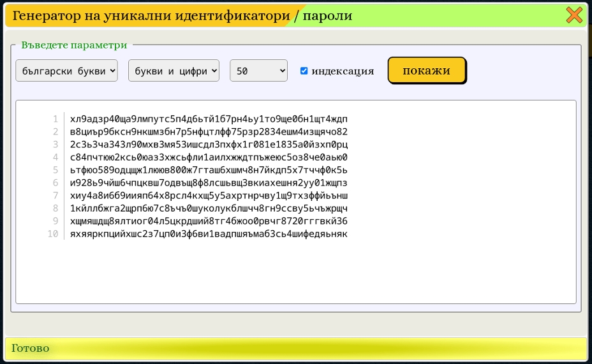Open the length dropdown showing 50
592x364 pixels.
pos(259,71)
